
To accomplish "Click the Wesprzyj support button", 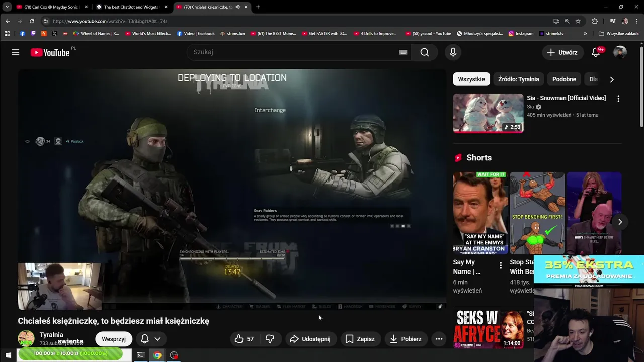I will (x=114, y=339).
